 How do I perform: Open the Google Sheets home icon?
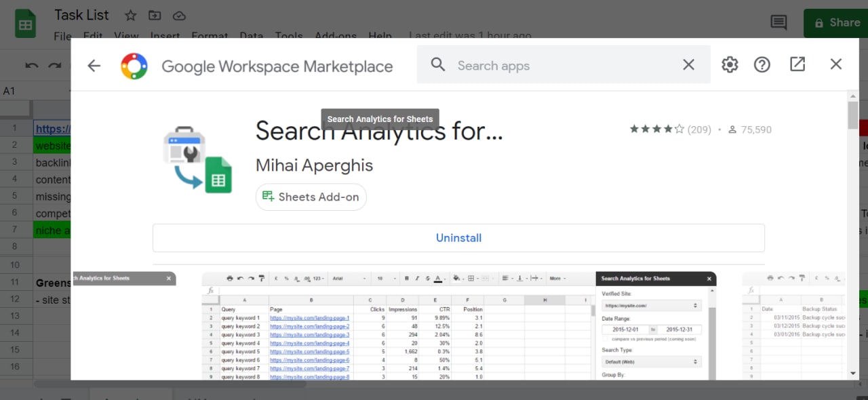click(26, 24)
